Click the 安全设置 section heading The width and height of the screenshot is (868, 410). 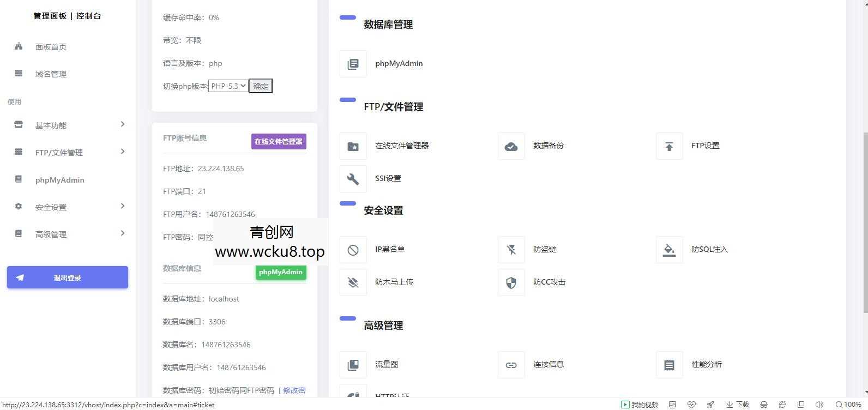(383, 210)
